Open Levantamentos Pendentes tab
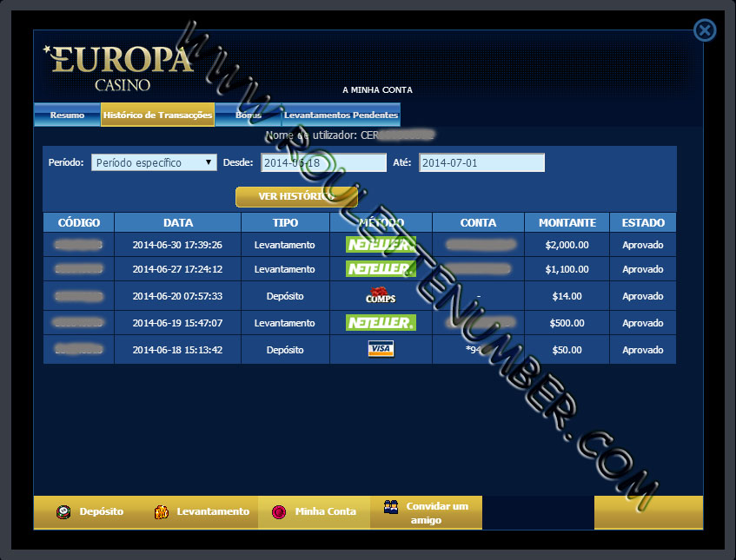 341,115
